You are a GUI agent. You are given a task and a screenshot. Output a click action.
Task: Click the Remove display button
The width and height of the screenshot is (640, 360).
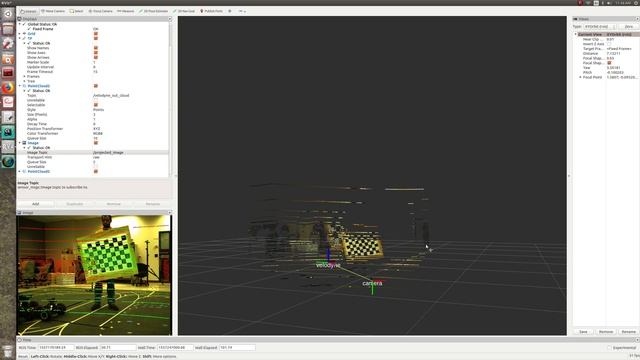(113, 204)
